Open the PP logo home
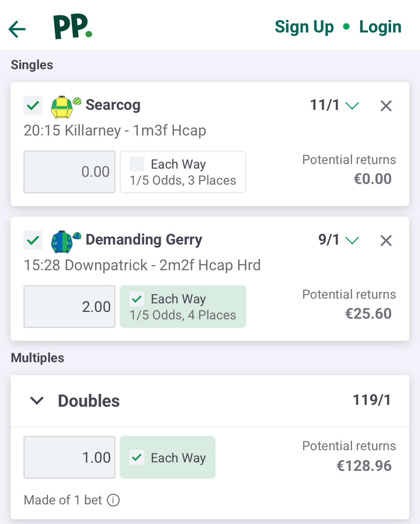Viewport: 420px width, 524px height. pyautogui.click(x=73, y=27)
